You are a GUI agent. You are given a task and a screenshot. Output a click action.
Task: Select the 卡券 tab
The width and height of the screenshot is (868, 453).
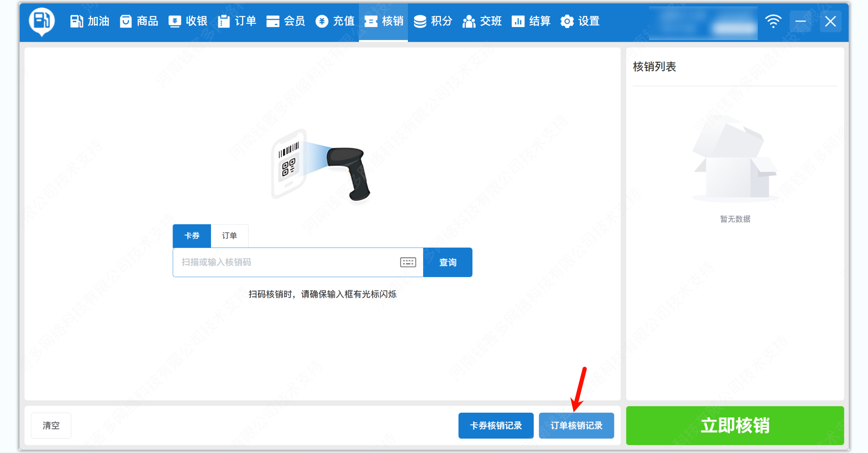pyautogui.click(x=192, y=236)
